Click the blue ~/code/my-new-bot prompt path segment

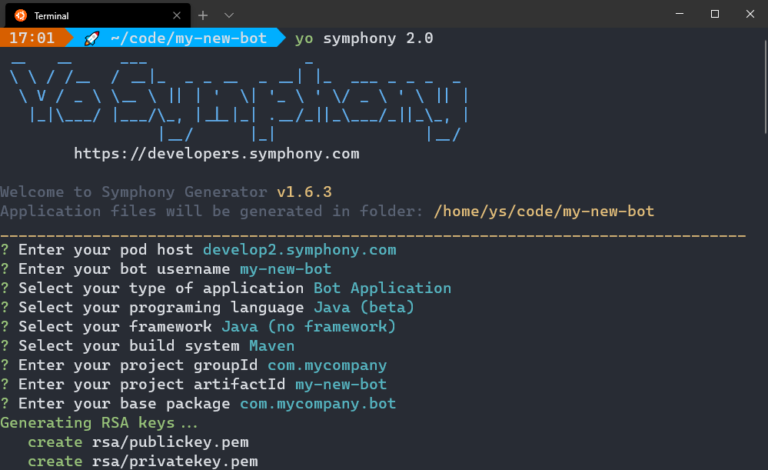coord(188,38)
